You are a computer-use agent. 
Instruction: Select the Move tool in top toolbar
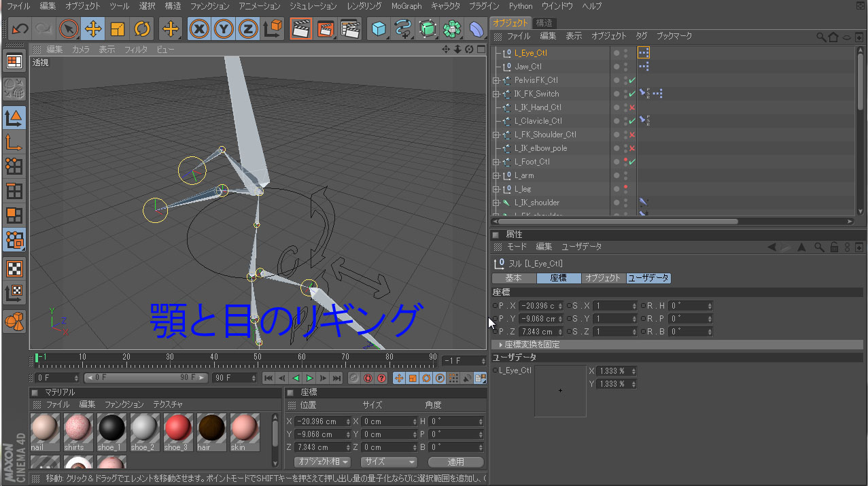point(93,29)
